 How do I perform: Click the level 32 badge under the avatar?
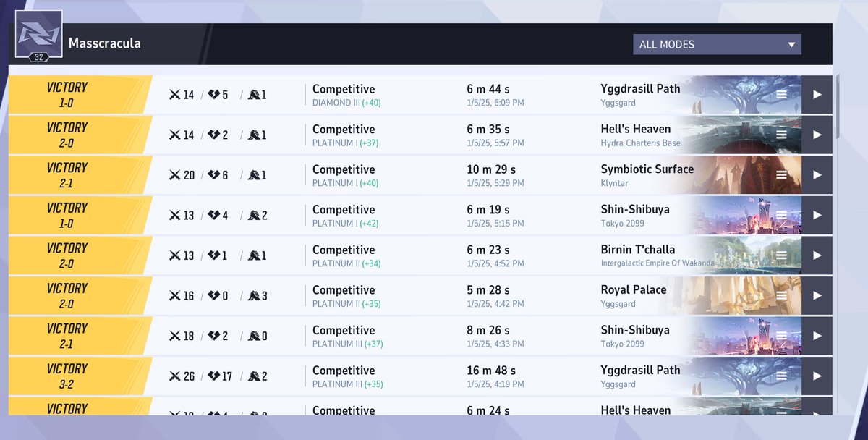pyautogui.click(x=38, y=58)
